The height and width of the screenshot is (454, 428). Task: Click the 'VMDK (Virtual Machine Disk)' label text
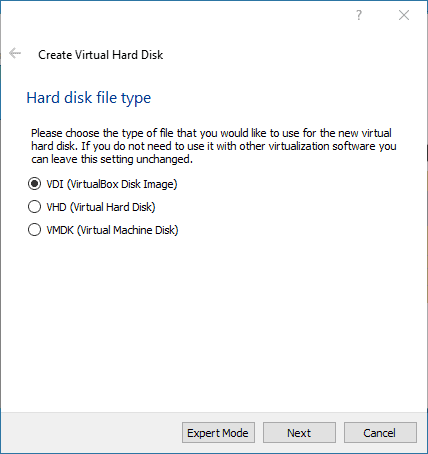(112, 230)
